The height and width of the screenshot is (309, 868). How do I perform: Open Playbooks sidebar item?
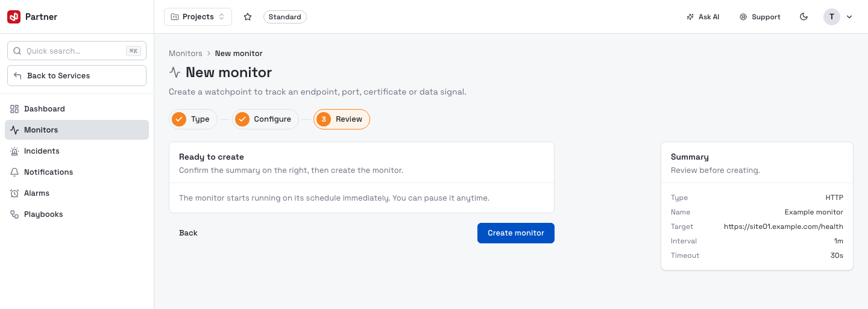click(77, 214)
